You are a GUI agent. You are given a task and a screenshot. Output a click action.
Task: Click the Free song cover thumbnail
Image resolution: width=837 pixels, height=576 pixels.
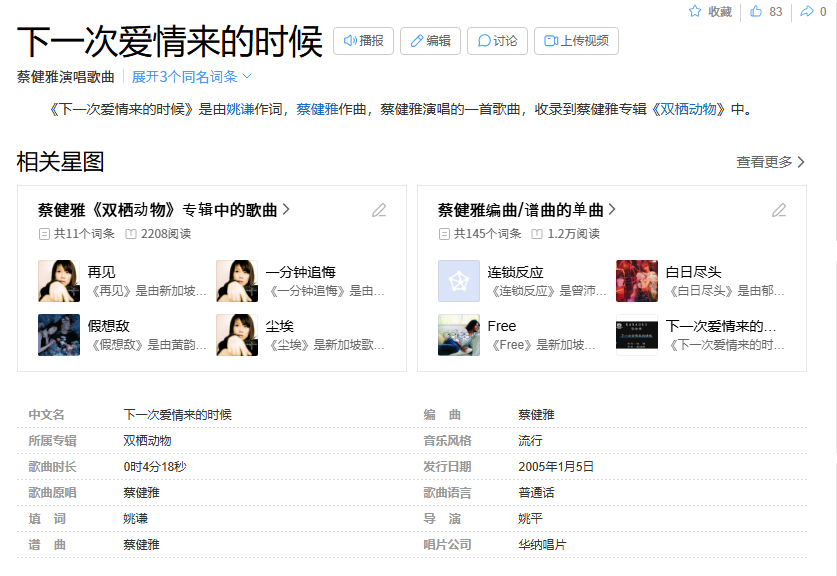tap(459, 335)
